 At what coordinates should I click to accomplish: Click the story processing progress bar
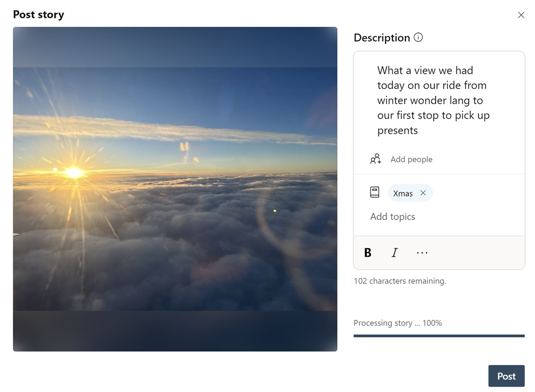[439, 336]
